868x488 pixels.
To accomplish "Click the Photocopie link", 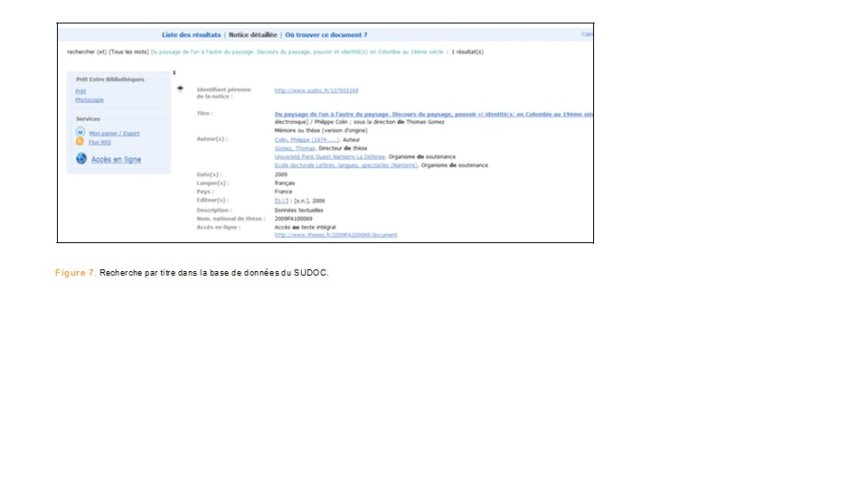I will click(x=90, y=100).
